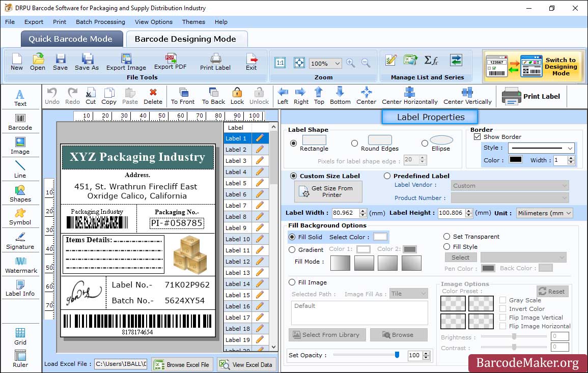Open Image Fill As Tile dropdown
The height and width of the screenshot is (373, 588).
409,294
